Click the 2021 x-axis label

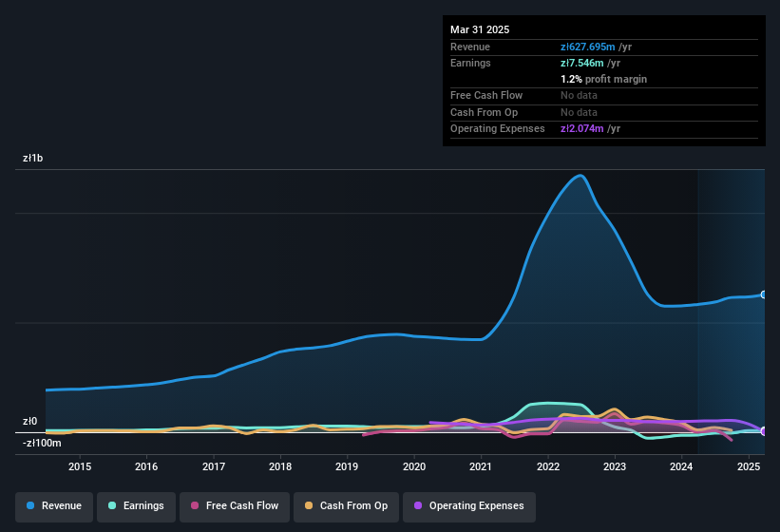(x=481, y=466)
